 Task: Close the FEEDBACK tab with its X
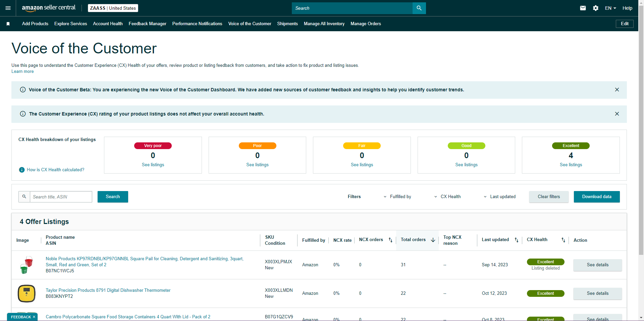(34, 317)
